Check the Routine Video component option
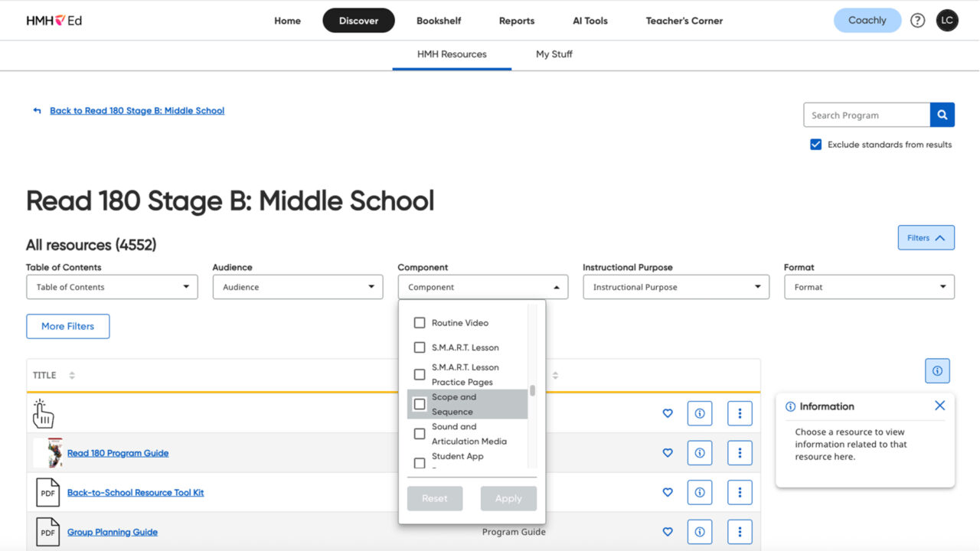This screenshot has height=551, width=980. click(420, 323)
